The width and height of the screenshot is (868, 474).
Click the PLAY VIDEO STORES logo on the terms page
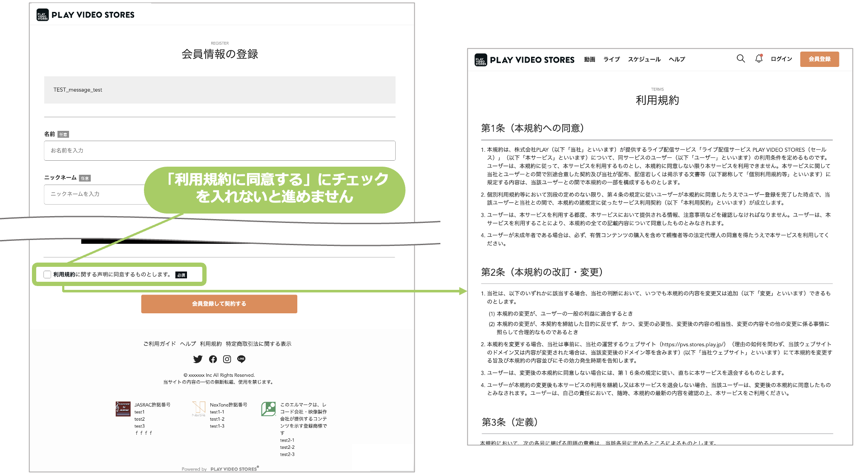tap(525, 60)
